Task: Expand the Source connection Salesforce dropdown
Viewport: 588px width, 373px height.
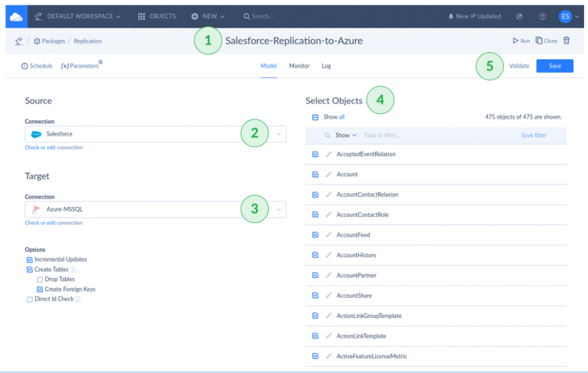Action: point(279,134)
